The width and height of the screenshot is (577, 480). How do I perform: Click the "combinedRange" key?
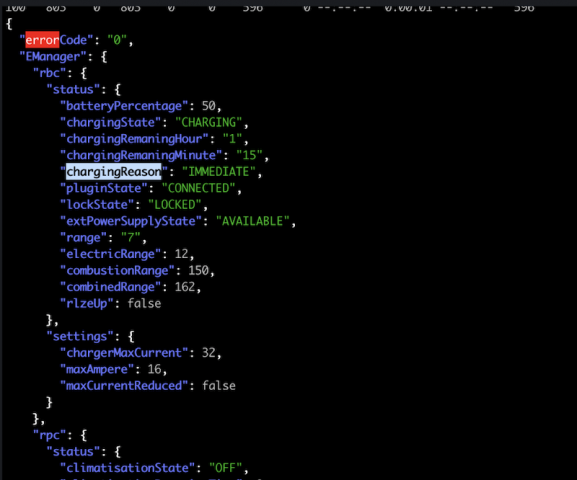click(x=110, y=287)
